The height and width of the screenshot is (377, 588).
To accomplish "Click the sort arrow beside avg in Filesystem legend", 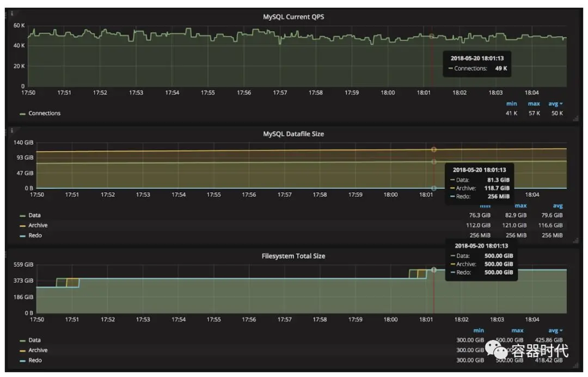I will coord(561,331).
